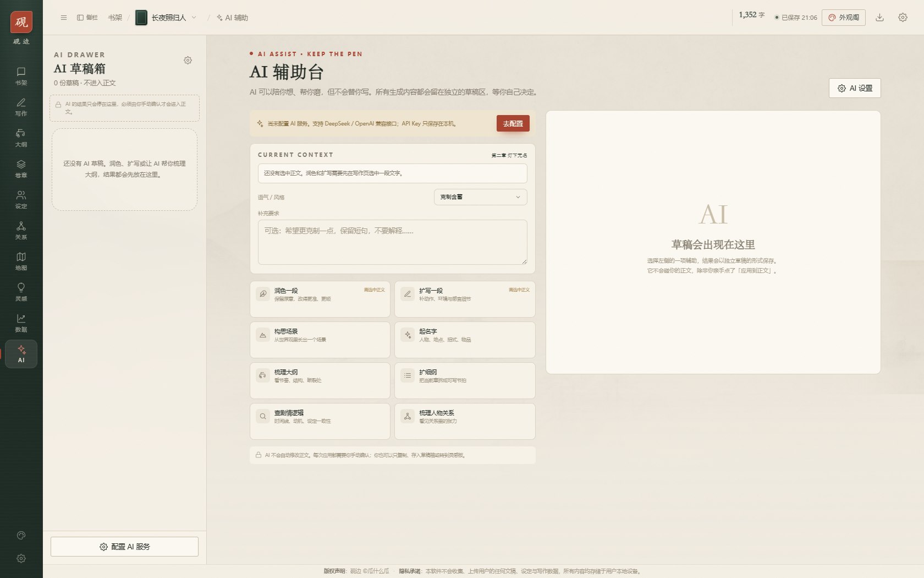Open top-right settings gear icon
The height and width of the screenshot is (578, 924).
[903, 18]
